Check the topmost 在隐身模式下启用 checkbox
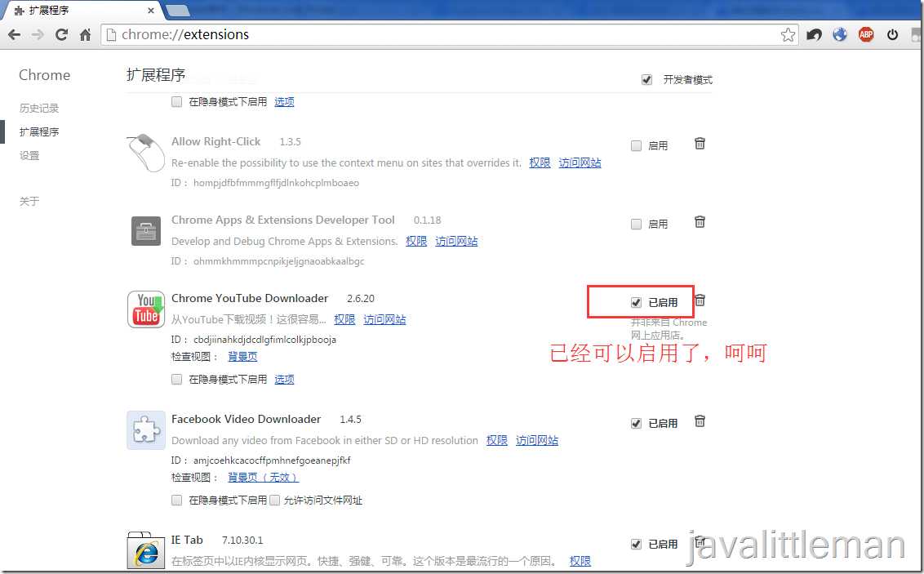This screenshot has height=574, width=924. pos(176,101)
